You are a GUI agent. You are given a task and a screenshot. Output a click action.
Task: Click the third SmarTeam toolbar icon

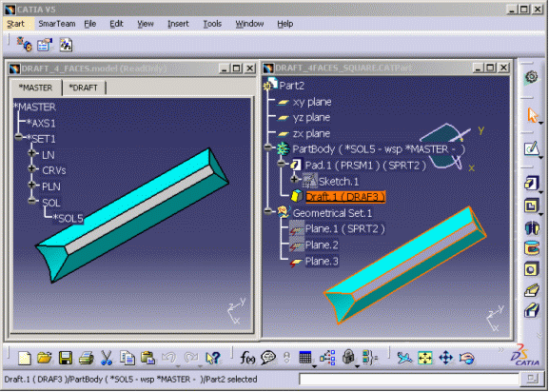pos(66,45)
